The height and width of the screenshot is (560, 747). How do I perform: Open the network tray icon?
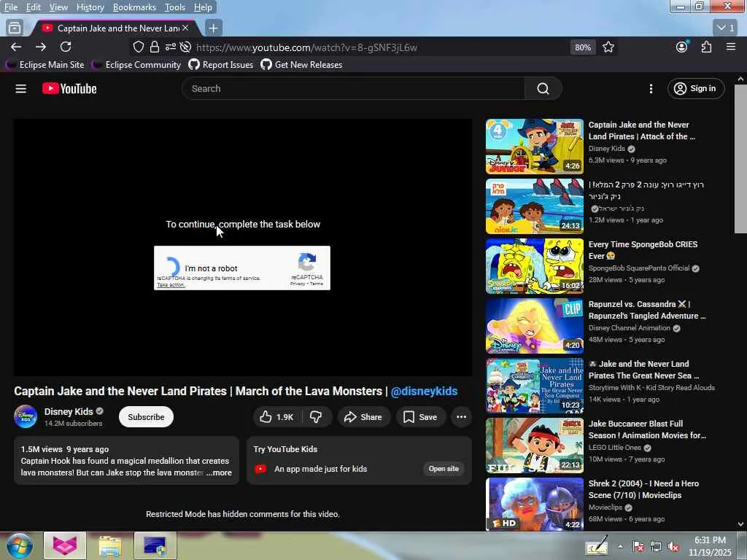pos(656,547)
